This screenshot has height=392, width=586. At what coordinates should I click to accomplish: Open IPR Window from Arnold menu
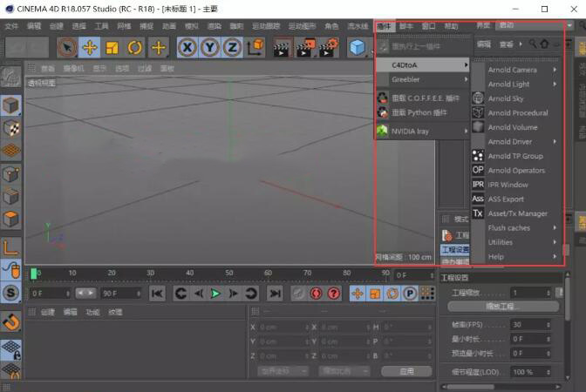pos(508,185)
